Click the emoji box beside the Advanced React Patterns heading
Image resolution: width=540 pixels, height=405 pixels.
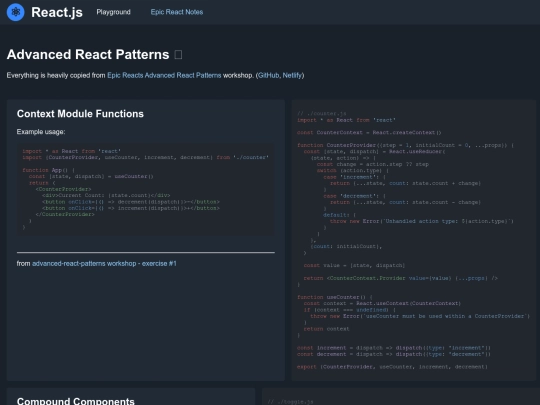pos(178,54)
